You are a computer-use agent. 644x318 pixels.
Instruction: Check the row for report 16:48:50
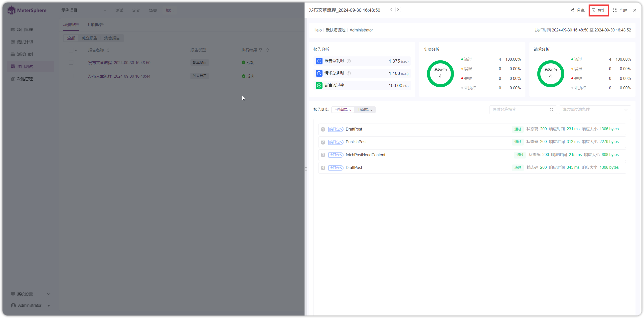coord(71,62)
